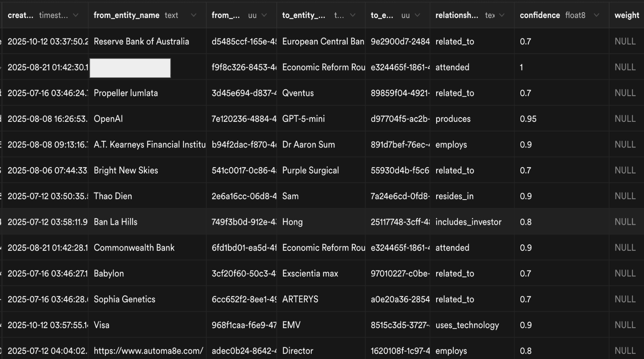Viewport: 644px width, 359px height.
Task: Click the attended cell in Commonwealth Bank row
Action: coord(472,248)
